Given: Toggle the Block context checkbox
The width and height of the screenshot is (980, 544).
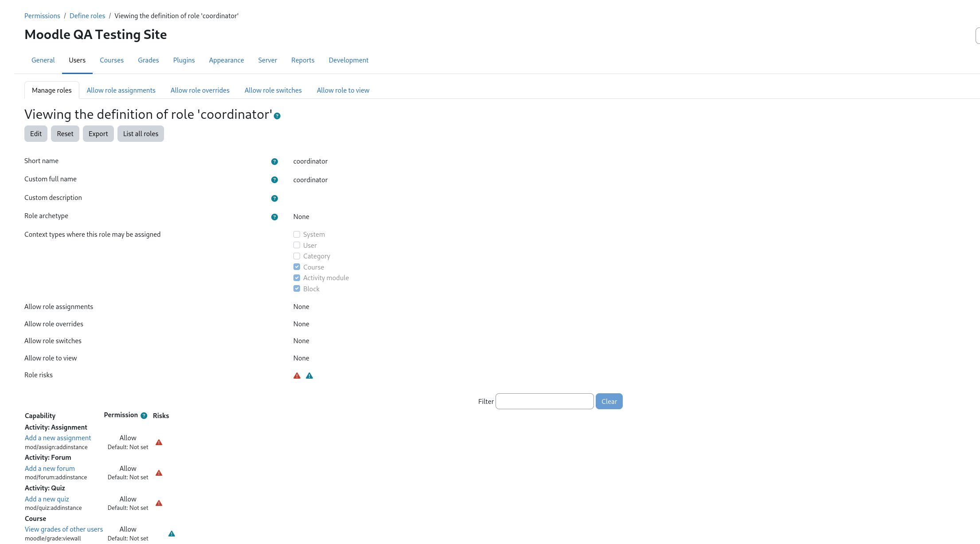Looking at the screenshot, I should click(x=297, y=289).
